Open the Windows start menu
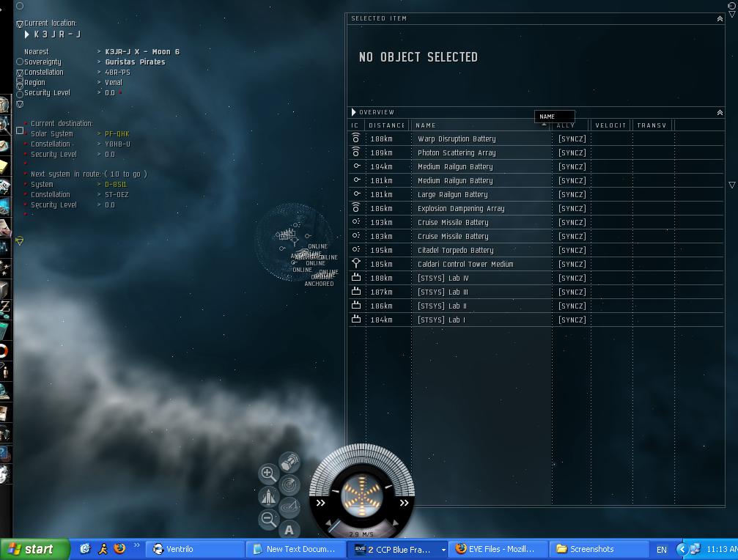This screenshot has width=738, height=560. [34, 549]
